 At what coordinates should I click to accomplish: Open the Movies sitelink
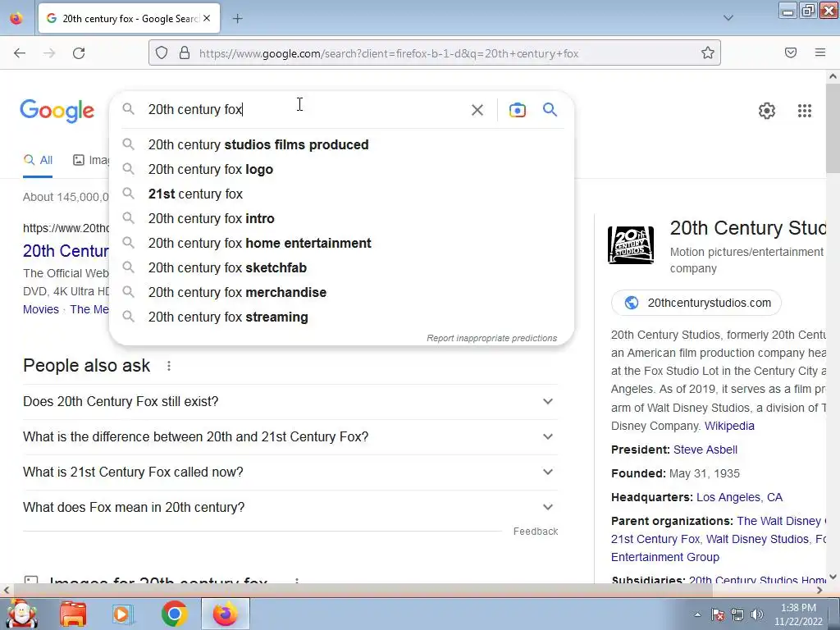[x=41, y=309]
